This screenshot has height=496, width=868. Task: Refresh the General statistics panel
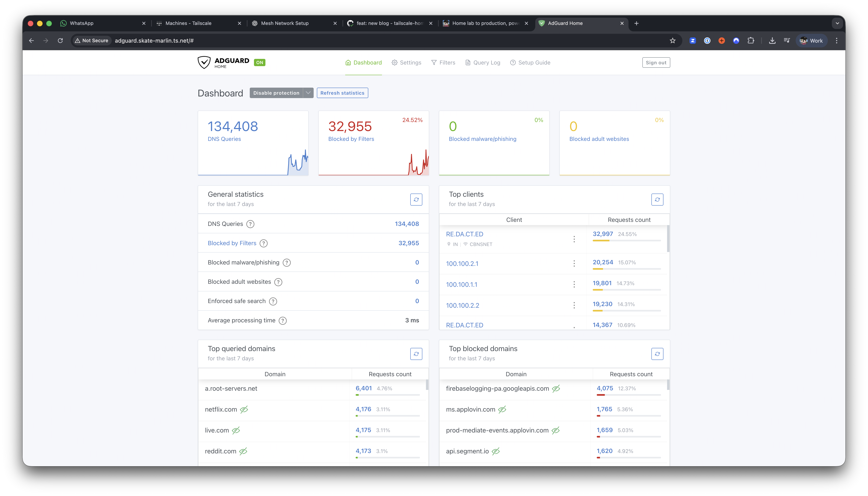[x=416, y=200]
